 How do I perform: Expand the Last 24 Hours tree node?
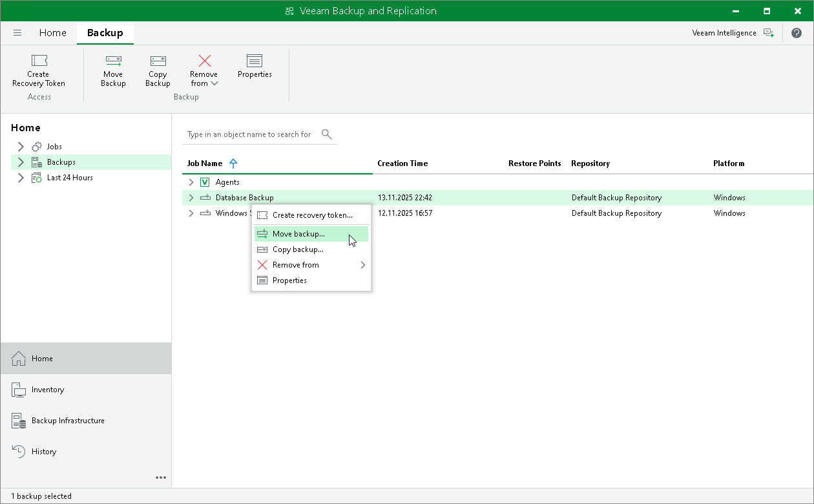(21, 178)
